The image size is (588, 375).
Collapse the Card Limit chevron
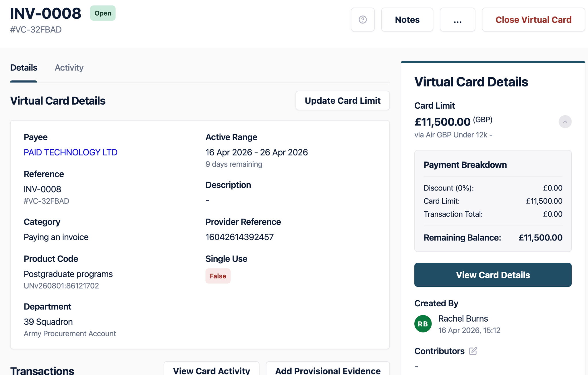(x=565, y=122)
